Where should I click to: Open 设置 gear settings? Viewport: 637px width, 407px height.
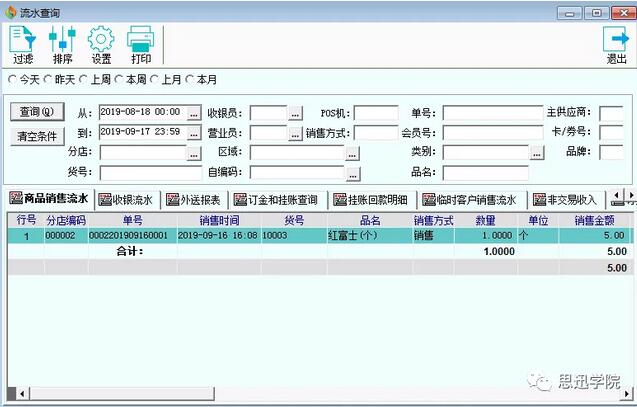click(101, 40)
